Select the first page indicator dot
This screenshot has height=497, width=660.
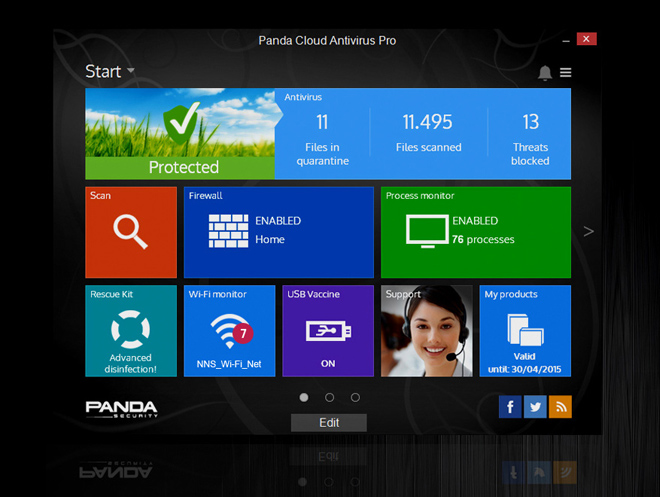point(304,397)
